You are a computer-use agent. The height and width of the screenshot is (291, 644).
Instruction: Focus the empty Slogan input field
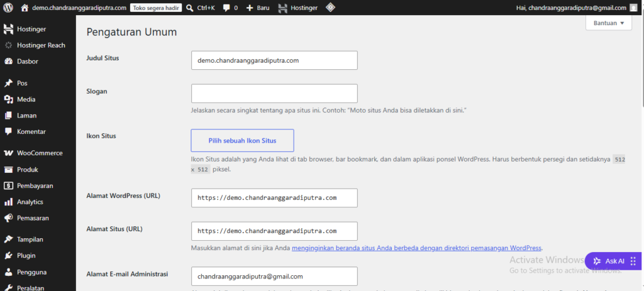click(274, 94)
